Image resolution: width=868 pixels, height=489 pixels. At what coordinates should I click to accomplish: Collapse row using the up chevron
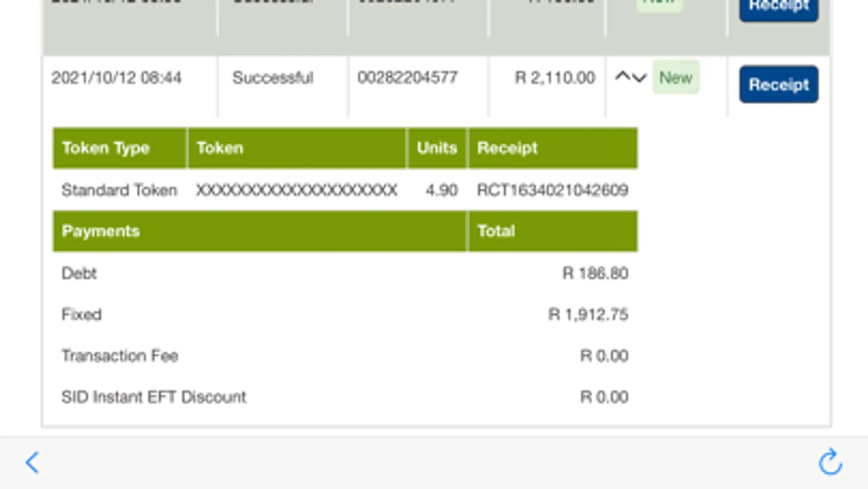click(x=623, y=77)
